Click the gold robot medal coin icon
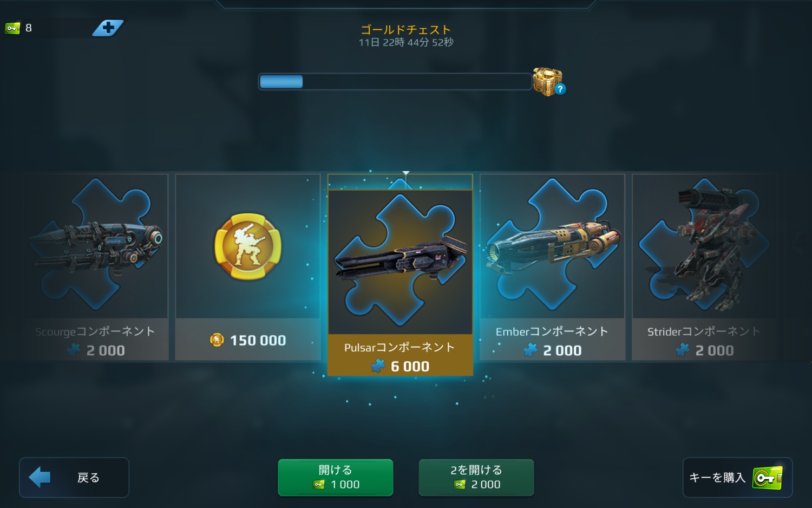The height and width of the screenshot is (508, 812). tap(248, 246)
